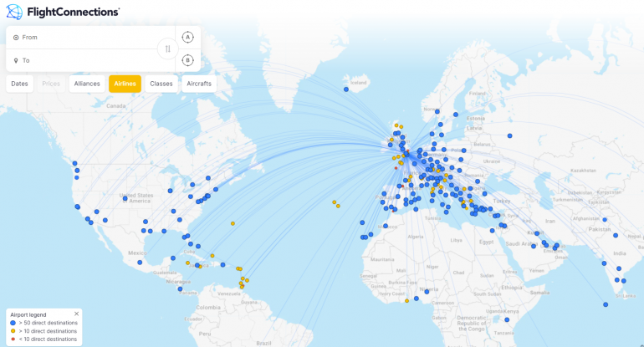The width and height of the screenshot is (644, 347).
Task: Click the pin icon beside To
Action: (x=16, y=60)
